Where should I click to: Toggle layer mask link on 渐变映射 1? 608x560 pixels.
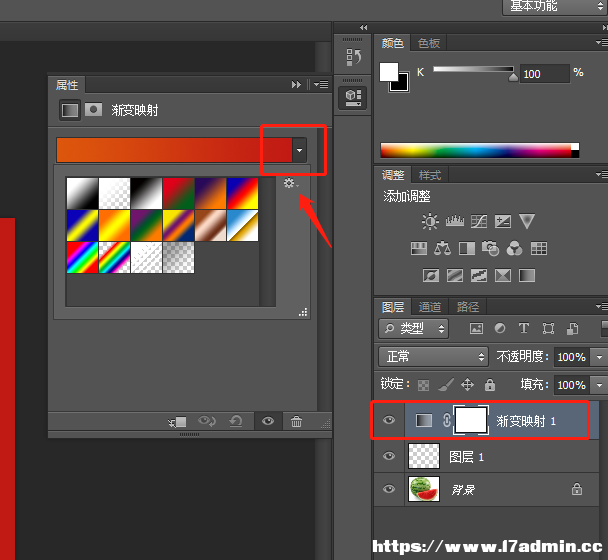(447, 420)
